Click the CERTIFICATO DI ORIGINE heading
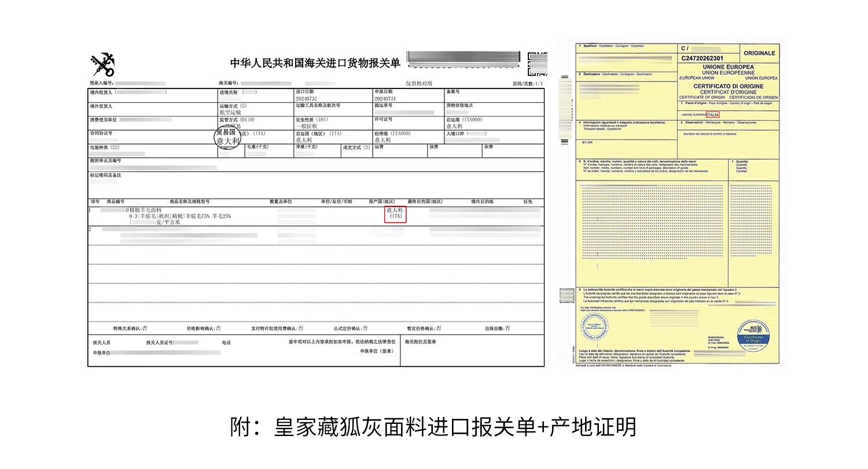Viewport: 868px width, 469px height. pyautogui.click(x=729, y=87)
